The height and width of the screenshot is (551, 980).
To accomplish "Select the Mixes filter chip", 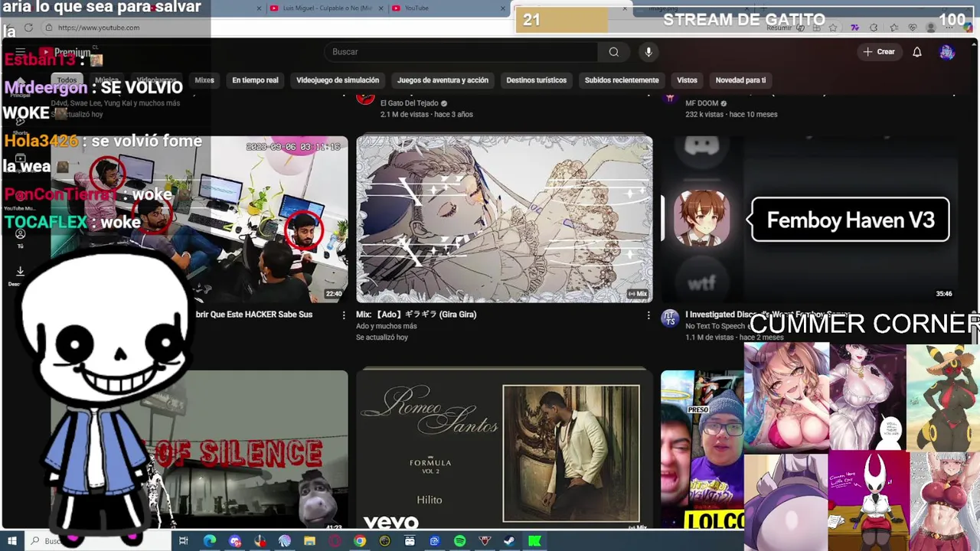I will [x=204, y=80].
